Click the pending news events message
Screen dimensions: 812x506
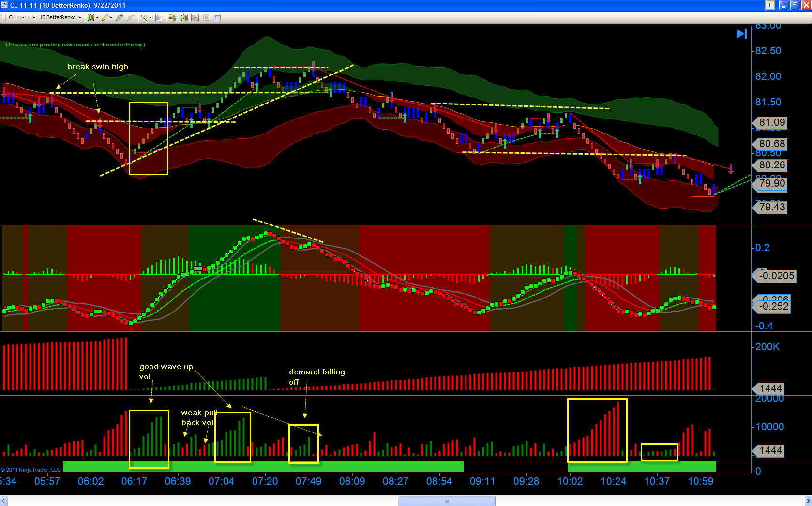tap(75, 45)
